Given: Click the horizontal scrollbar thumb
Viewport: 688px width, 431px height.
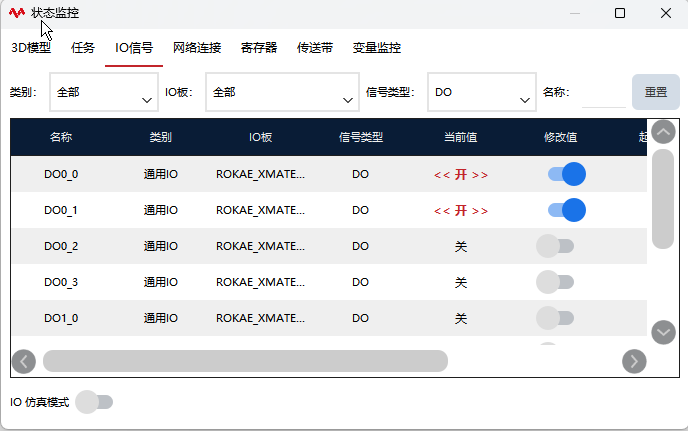Looking at the screenshot, I should (x=245, y=361).
